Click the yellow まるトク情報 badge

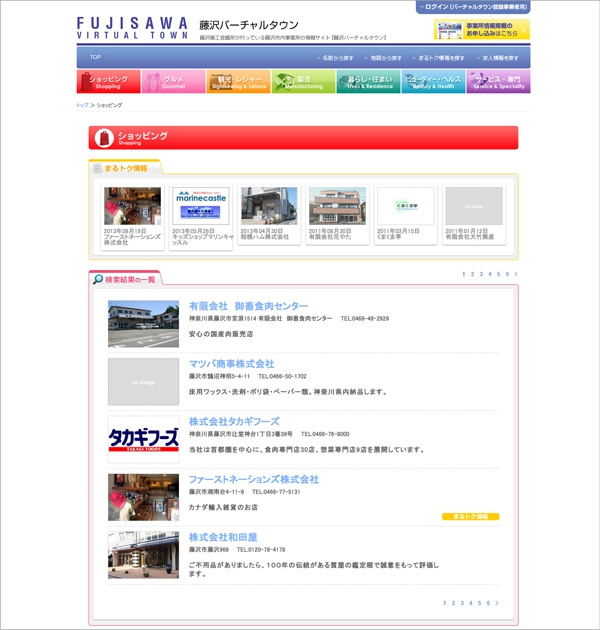click(470, 517)
